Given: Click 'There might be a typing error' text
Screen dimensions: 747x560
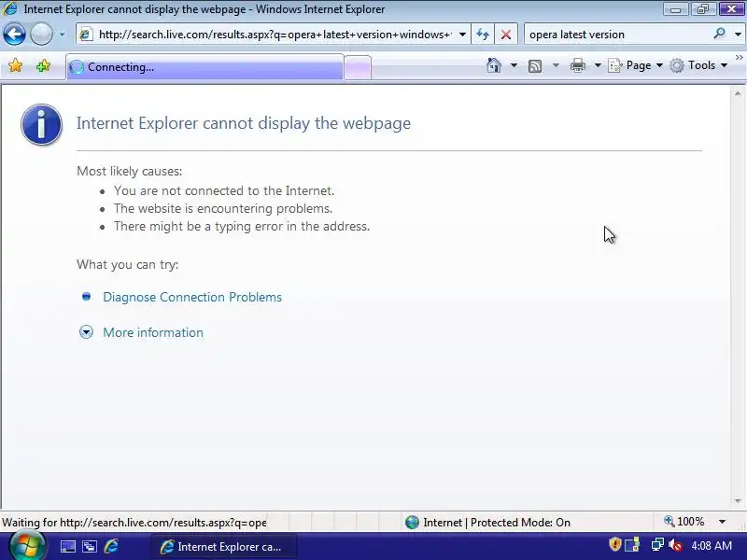Looking at the screenshot, I should (x=242, y=226).
